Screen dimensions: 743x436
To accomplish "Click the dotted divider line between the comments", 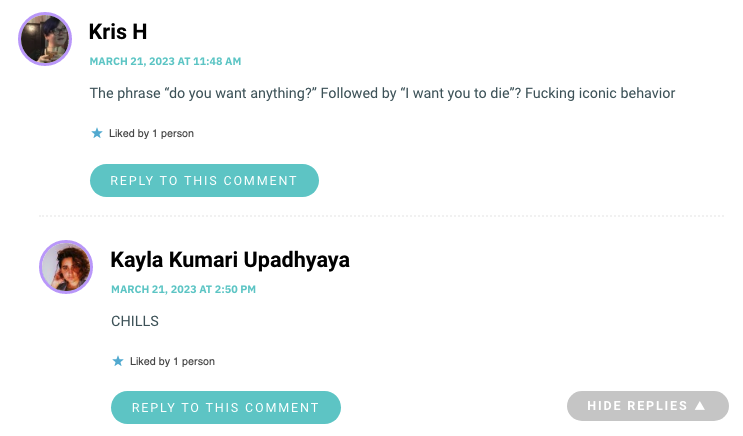I will 381,216.
